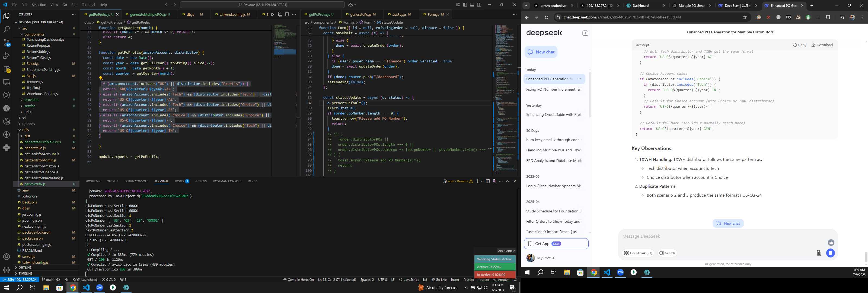
Task: Split the terminal panel
Action: click(x=488, y=181)
